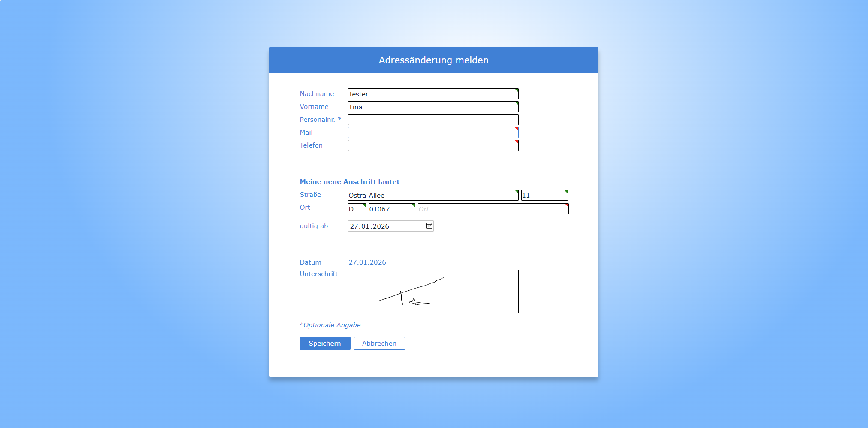
Task: Click the empty Ort city field
Action: [x=493, y=209]
